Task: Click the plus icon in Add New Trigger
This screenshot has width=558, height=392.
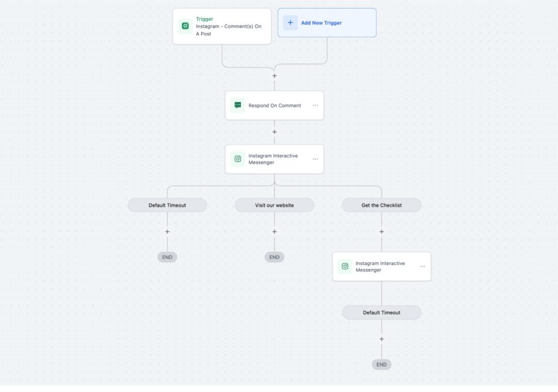Action: click(x=290, y=23)
